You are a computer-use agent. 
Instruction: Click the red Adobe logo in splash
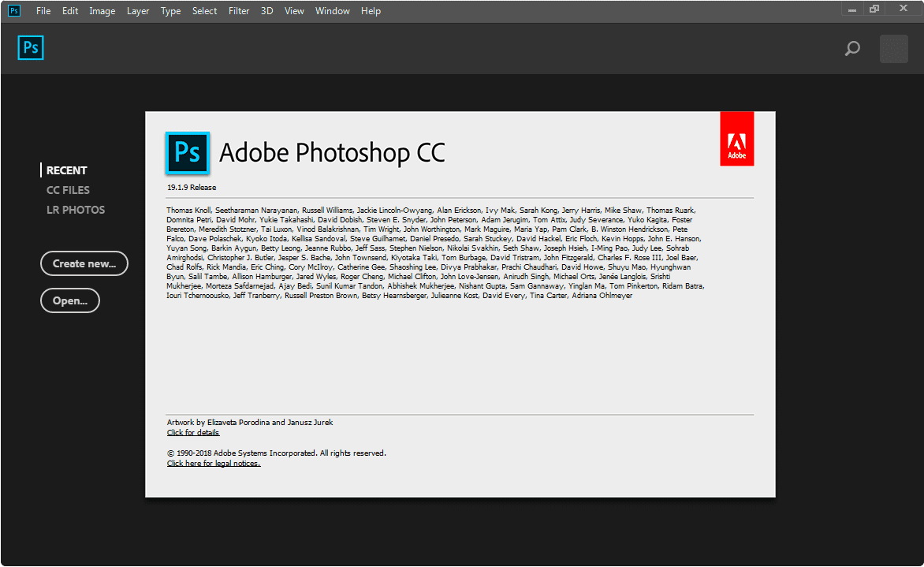tap(736, 139)
